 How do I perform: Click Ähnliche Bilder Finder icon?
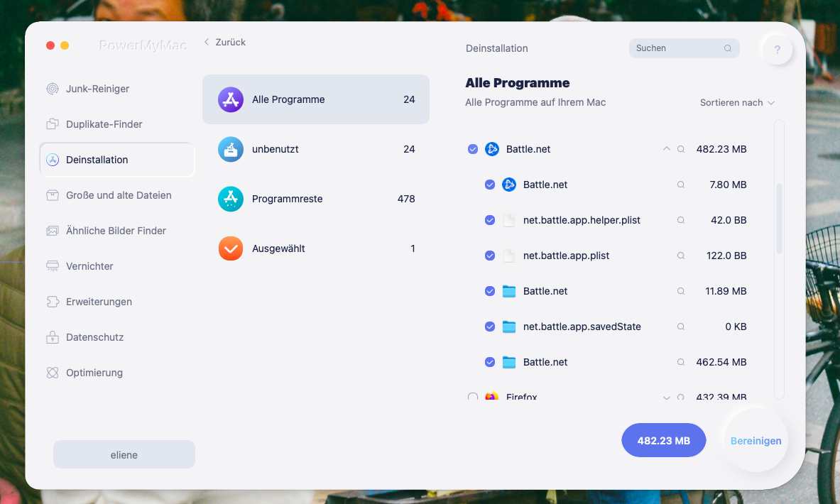tap(53, 231)
